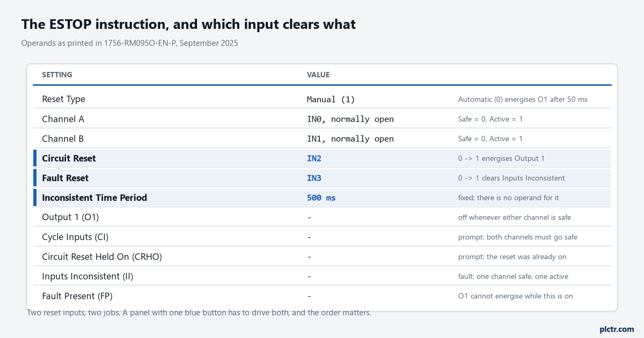The height and width of the screenshot is (338, 644).
Task: Select the "Circuit Reset Held On (CRHO)" setting name
Action: [x=102, y=256]
